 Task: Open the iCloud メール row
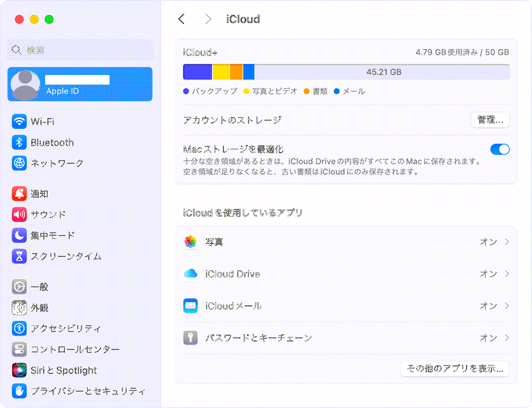(x=346, y=305)
